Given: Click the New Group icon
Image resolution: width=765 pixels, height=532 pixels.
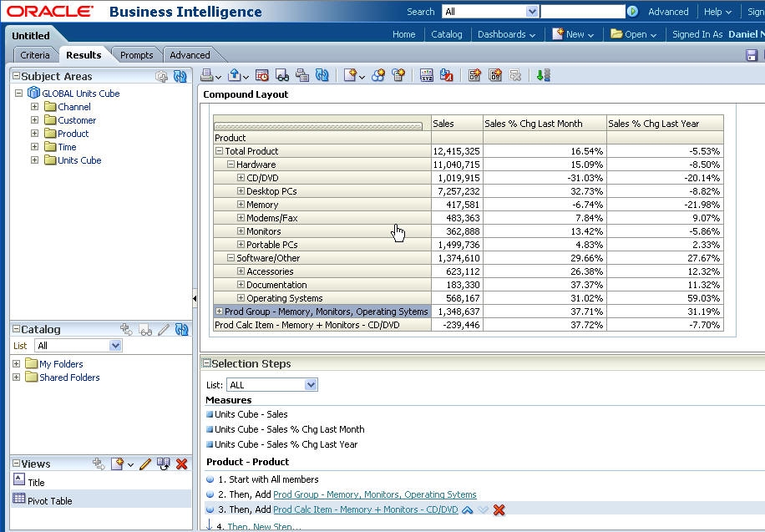Looking at the screenshot, I should click(x=378, y=75).
